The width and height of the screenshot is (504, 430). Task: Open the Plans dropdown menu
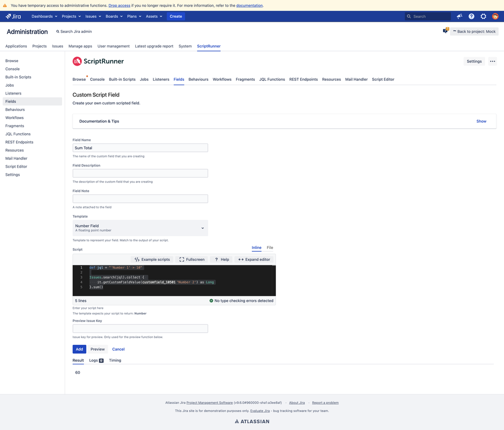pyautogui.click(x=134, y=16)
